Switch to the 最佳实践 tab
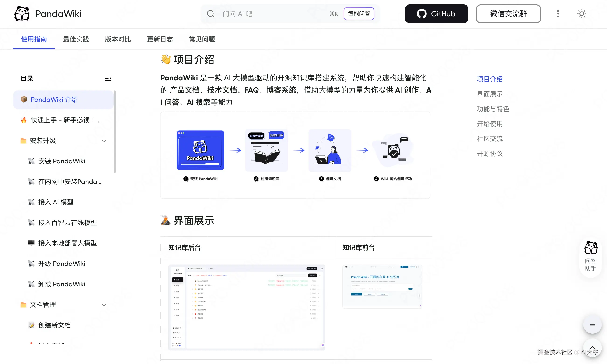 click(76, 39)
